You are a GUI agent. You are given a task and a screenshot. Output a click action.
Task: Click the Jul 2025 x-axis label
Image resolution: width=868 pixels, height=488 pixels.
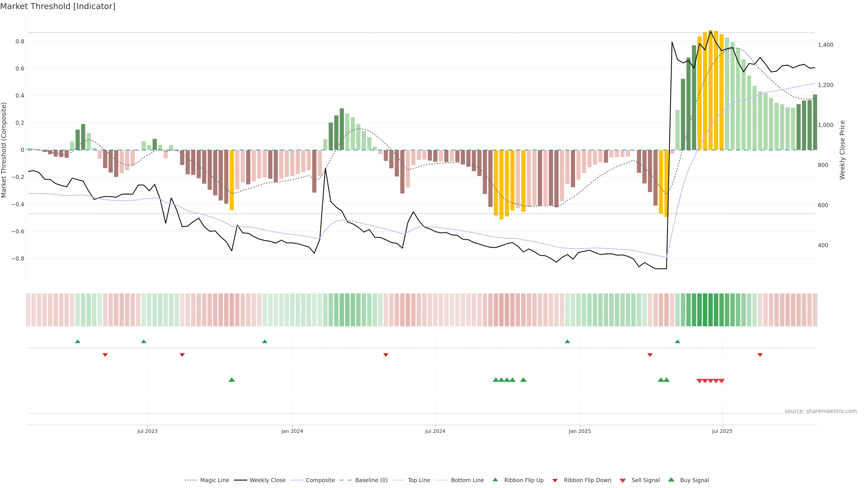pos(722,431)
